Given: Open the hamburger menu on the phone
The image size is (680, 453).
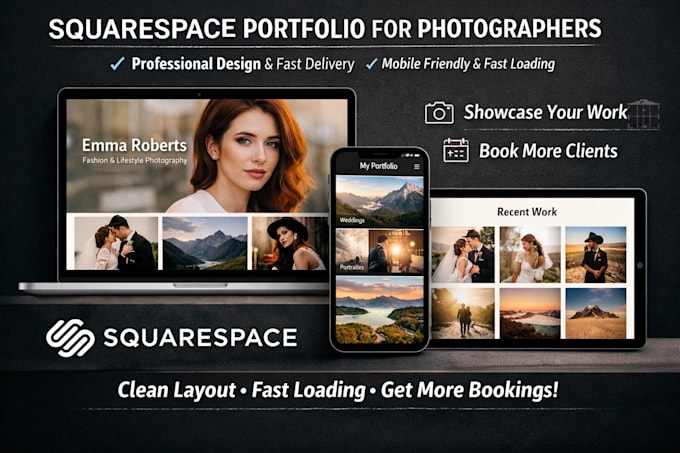Looking at the screenshot, I should 417,166.
